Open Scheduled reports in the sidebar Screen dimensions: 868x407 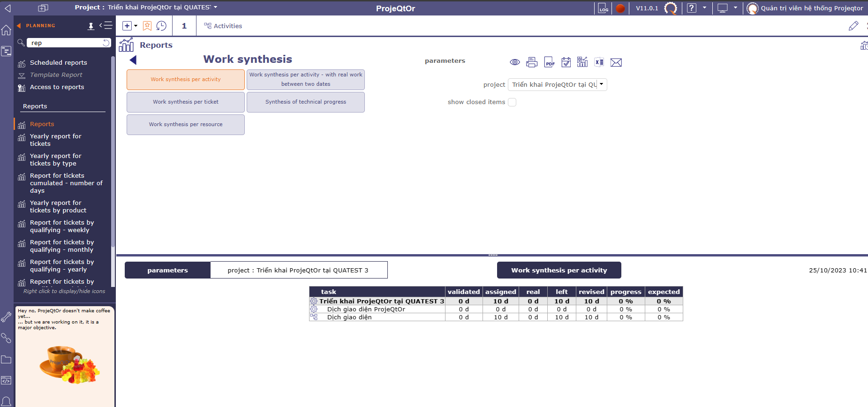58,63
